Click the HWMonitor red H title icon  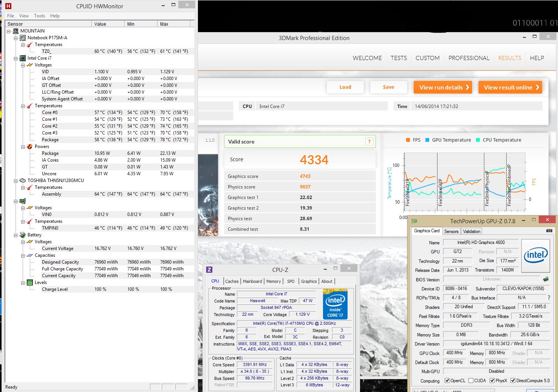[8, 6]
